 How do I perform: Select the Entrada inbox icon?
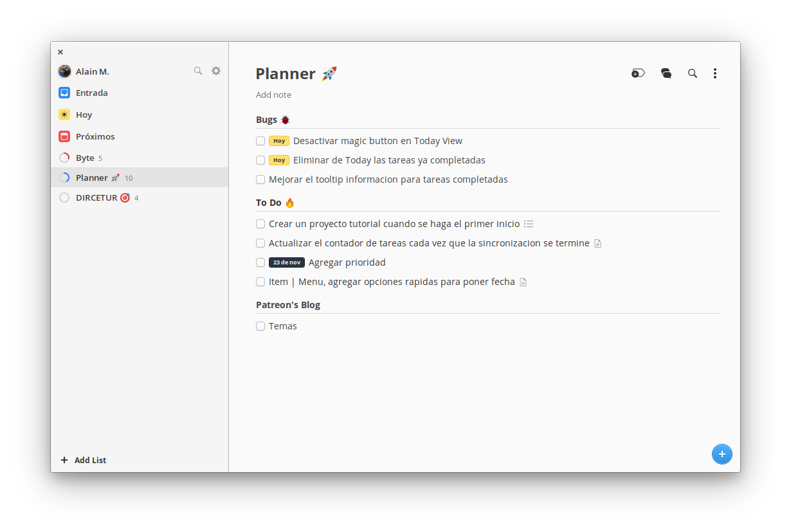click(x=64, y=93)
